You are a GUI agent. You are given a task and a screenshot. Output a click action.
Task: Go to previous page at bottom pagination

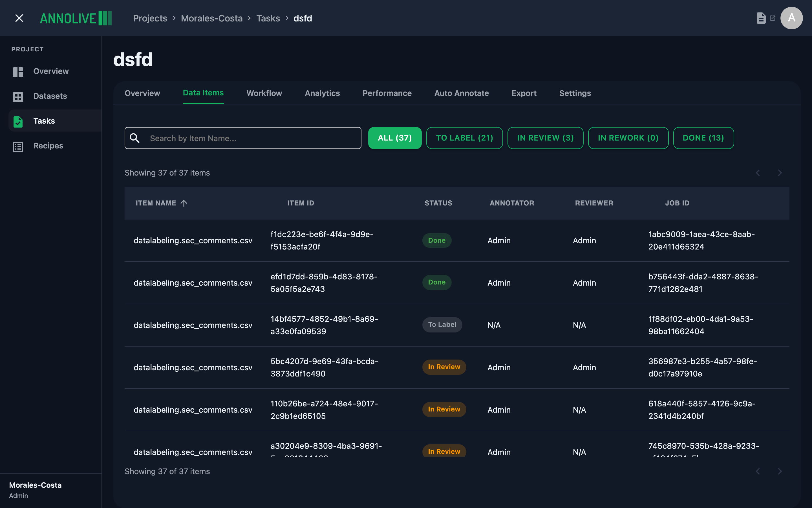[758, 471]
